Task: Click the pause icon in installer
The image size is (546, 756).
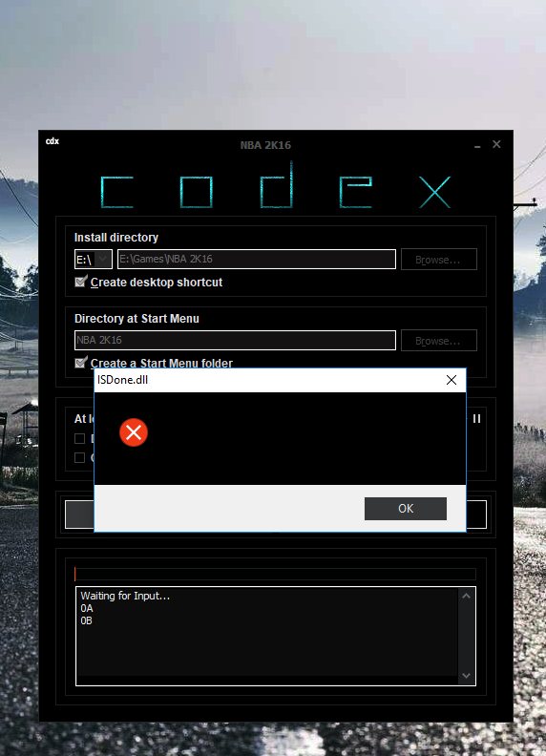Action: pos(477,418)
